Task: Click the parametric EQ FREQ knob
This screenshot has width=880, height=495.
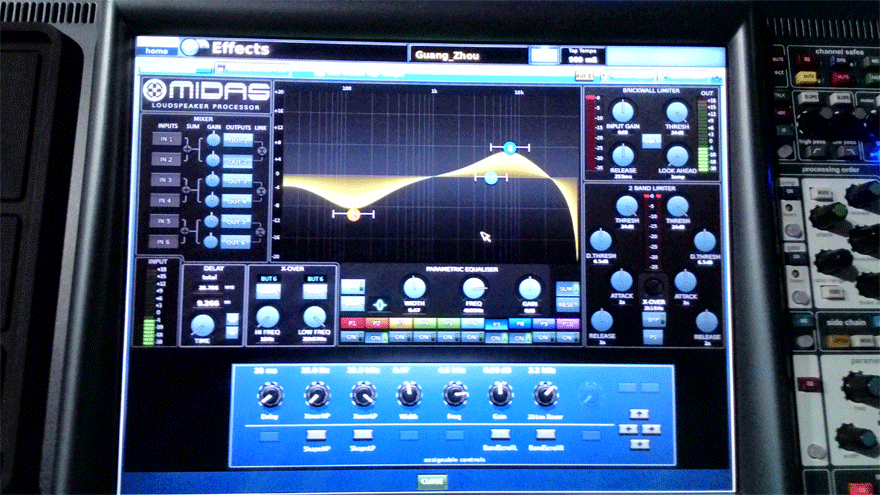Action: click(x=474, y=288)
